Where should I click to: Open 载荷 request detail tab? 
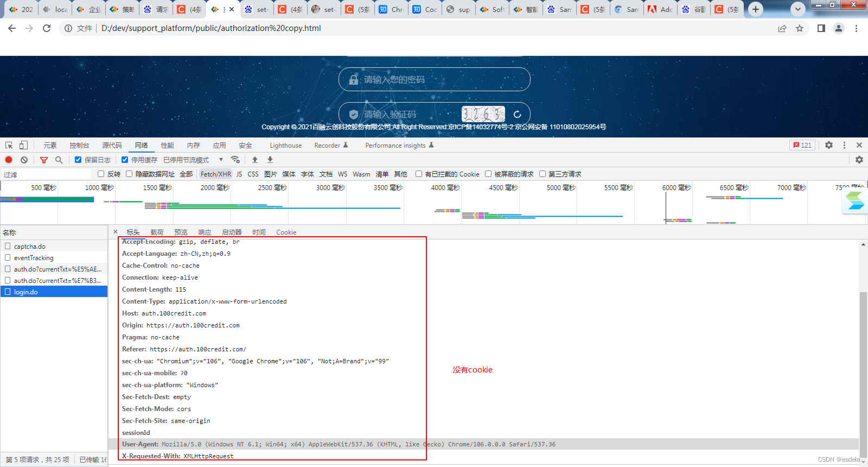pos(157,232)
